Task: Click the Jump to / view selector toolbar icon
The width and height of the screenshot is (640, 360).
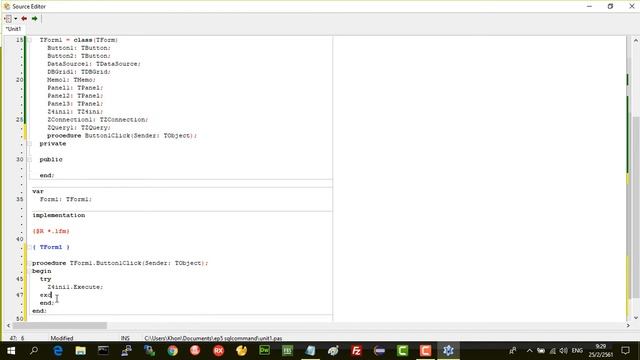Action: point(8,18)
